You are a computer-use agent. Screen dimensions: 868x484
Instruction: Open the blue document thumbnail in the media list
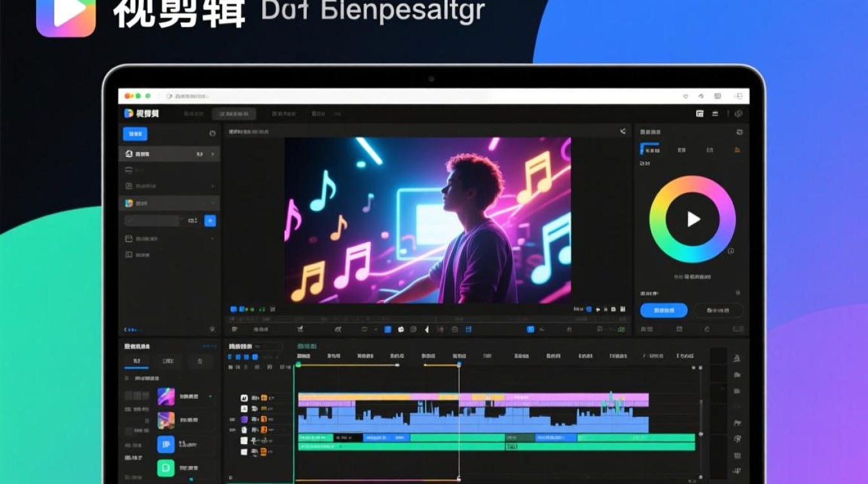click(x=166, y=445)
